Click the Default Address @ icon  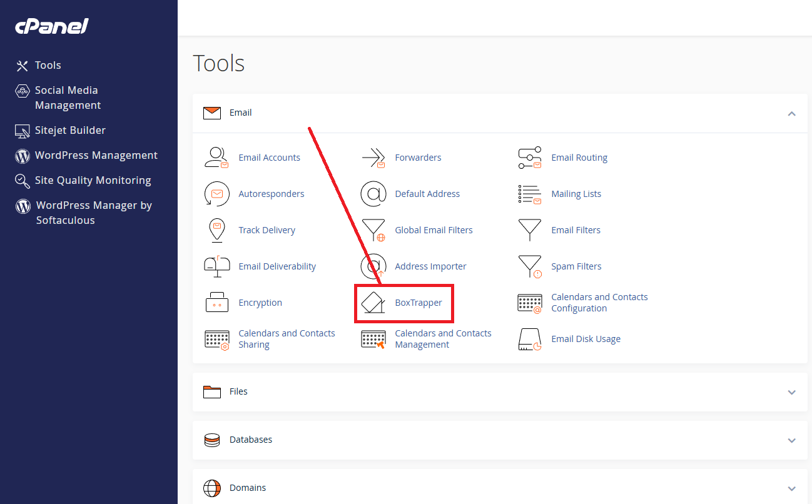pyautogui.click(x=373, y=194)
